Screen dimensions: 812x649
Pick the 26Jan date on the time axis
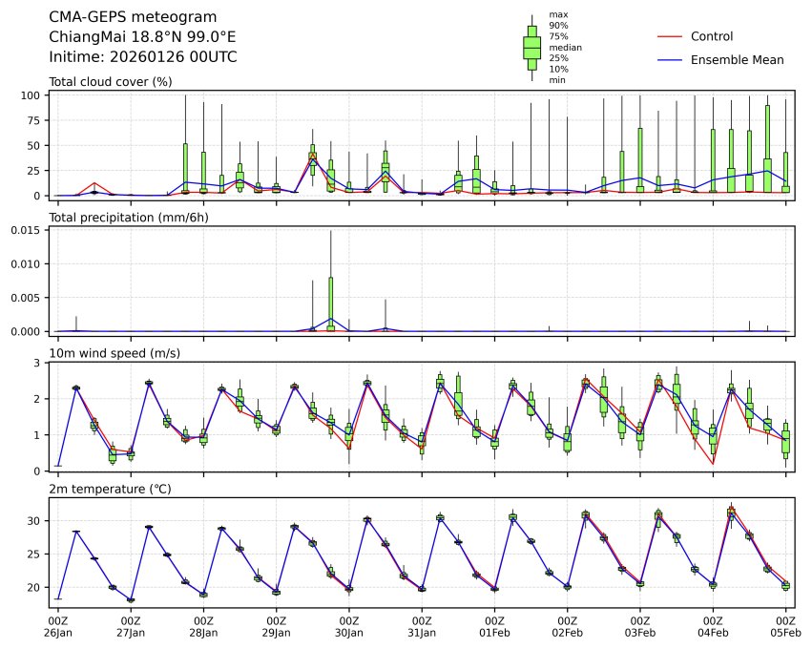[x=58, y=632]
